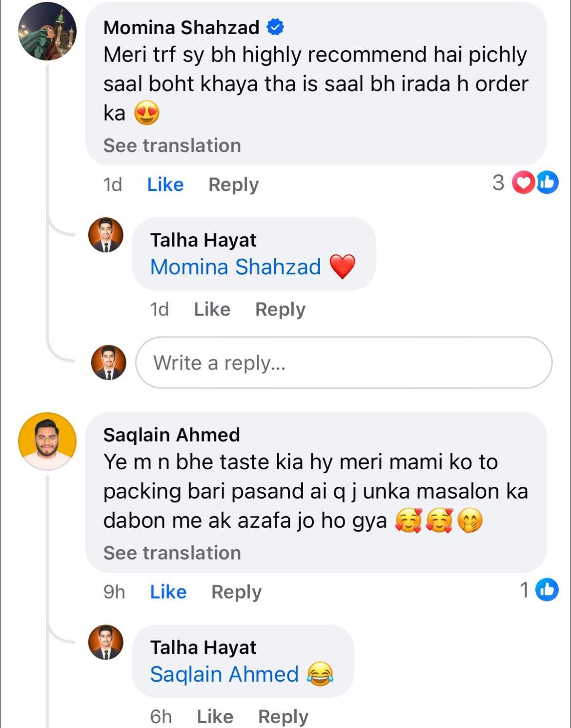Open Momina Shahzad's profile picture

(x=47, y=31)
